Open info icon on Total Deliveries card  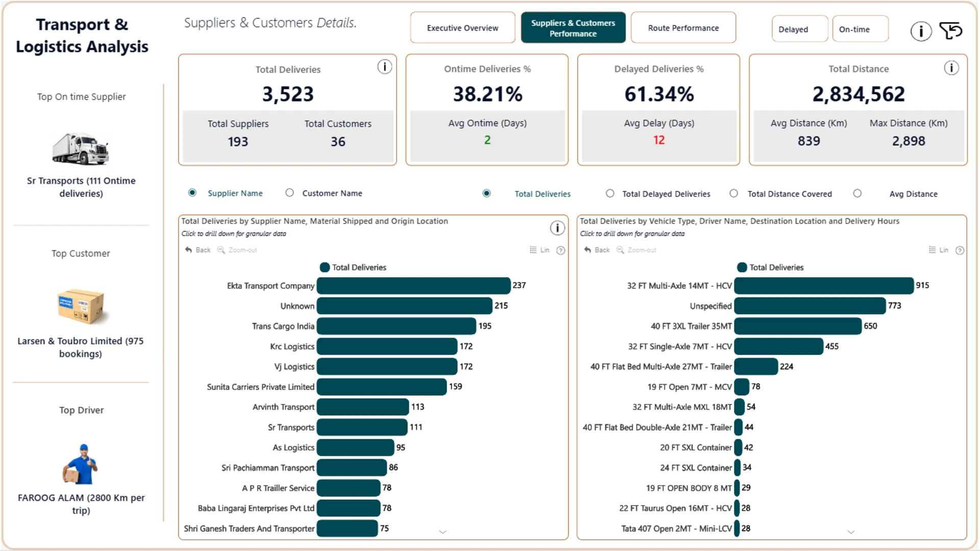pyautogui.click(x=384, y=67)
